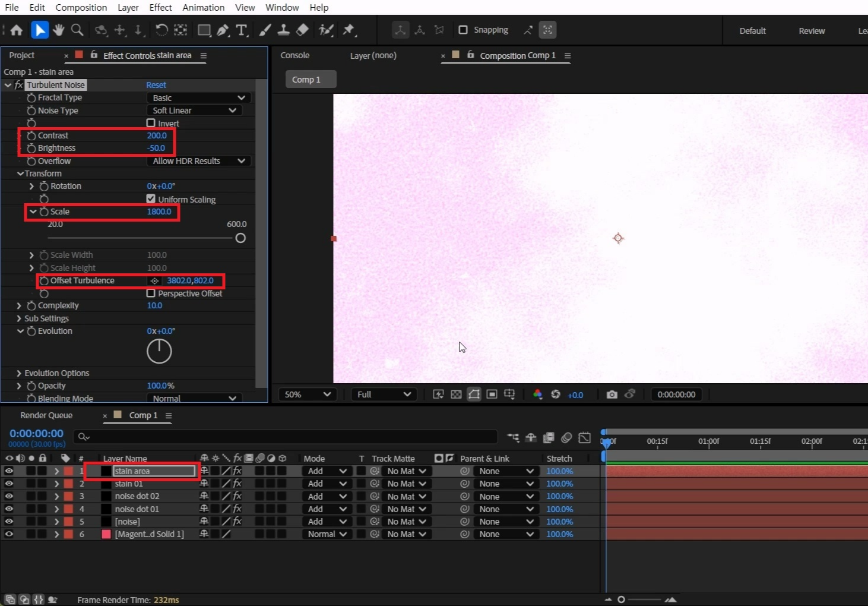Select the Pen tool

[x=223, y=30]
